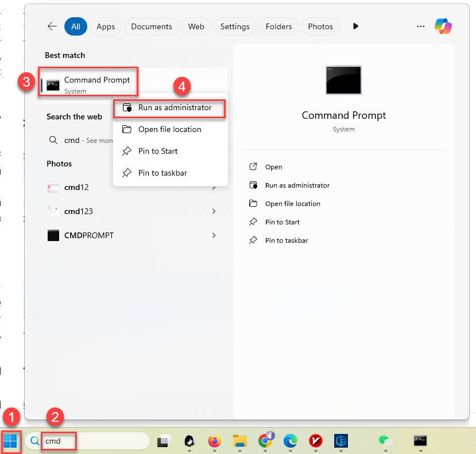Screen dimensions: 476x454
Task: Switch to the Settings filter tab
Action: point(235,26)
